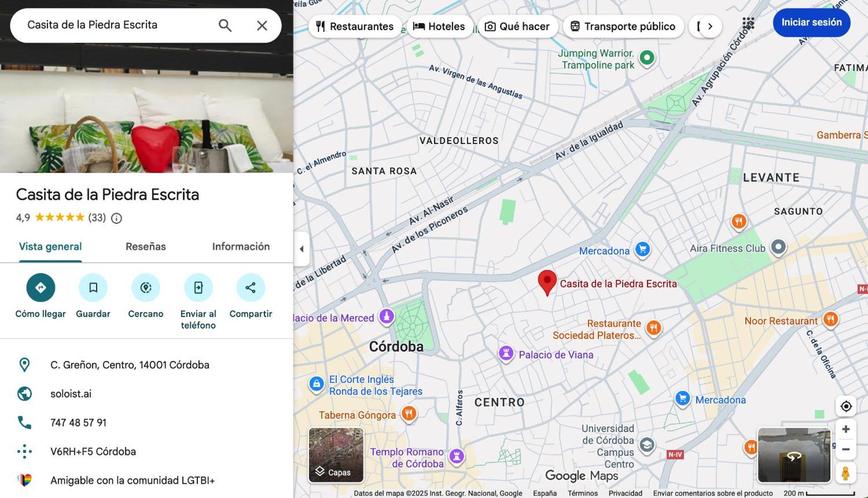Click the Street View pegman icon
Viewport: 868px width, 498px height.
845,473
